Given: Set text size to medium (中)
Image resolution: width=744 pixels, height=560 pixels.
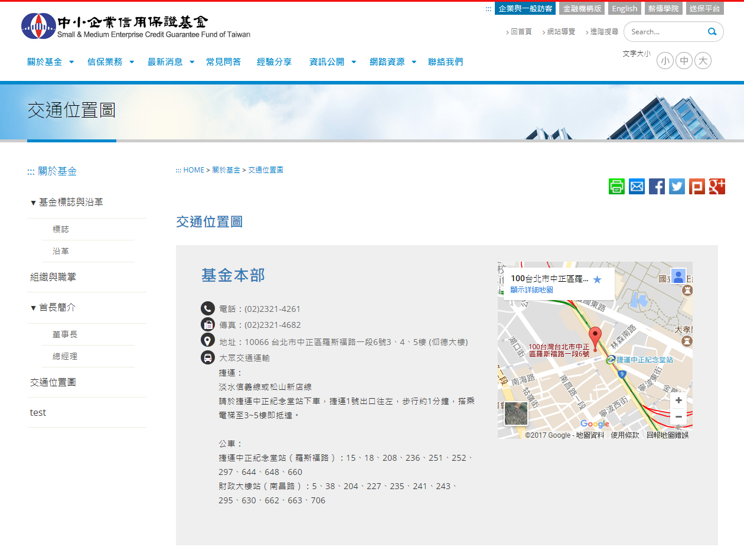Looking at the screenshot, I should point(684,61).
